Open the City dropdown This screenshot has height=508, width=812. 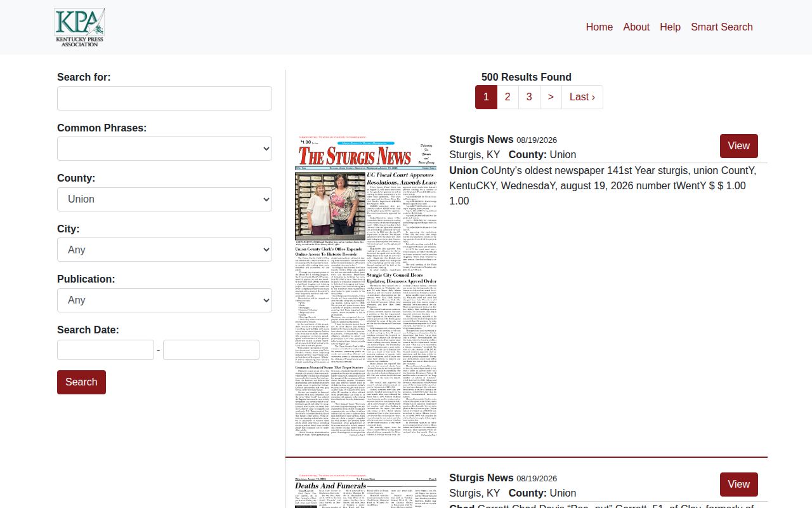coord(164,250)
